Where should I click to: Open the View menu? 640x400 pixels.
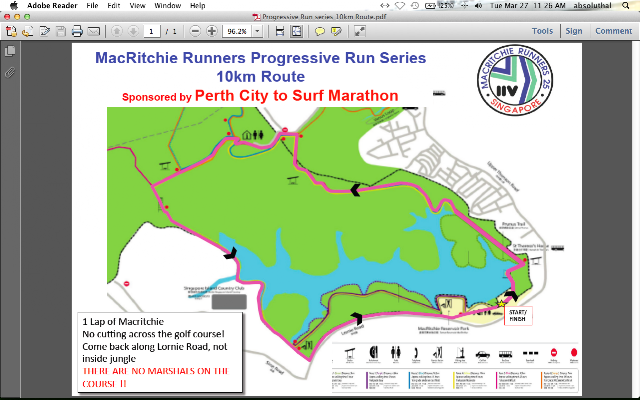(138, 5)
